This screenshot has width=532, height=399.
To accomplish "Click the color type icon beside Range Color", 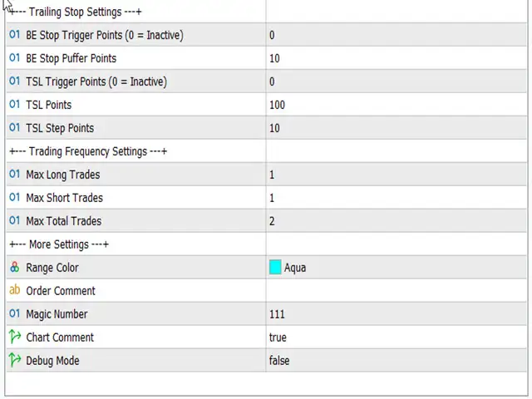I will pyautogui.click(x=14, y=268).
